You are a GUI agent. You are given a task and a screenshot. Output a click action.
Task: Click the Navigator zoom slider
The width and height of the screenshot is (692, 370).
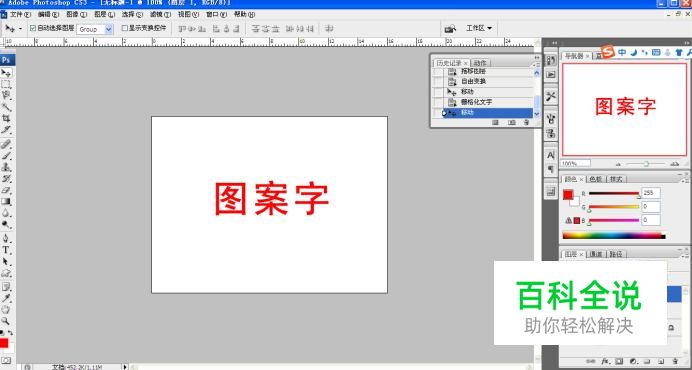tap(646, 164)
